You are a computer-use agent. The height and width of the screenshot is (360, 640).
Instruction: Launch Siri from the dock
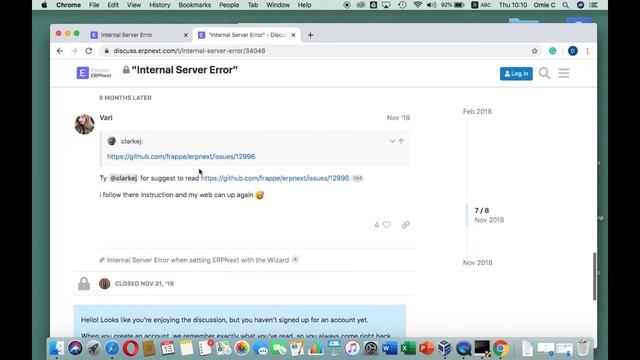tap(75, 348)
